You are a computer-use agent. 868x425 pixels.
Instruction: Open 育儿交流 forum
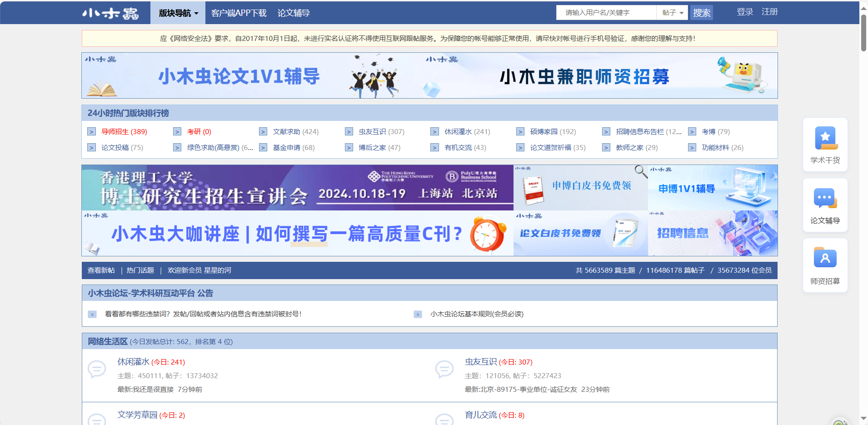pyautogui.click(x=481, y=415)
